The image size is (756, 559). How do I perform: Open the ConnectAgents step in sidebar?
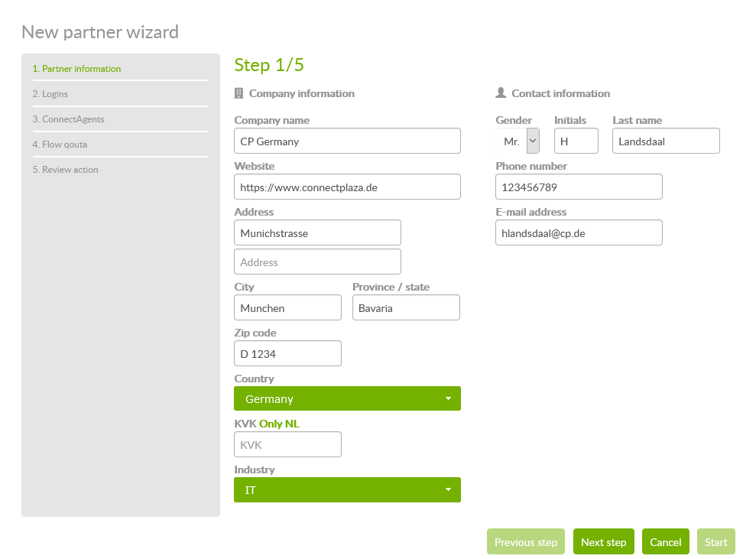pyautogui.click(x=68, y=119)
